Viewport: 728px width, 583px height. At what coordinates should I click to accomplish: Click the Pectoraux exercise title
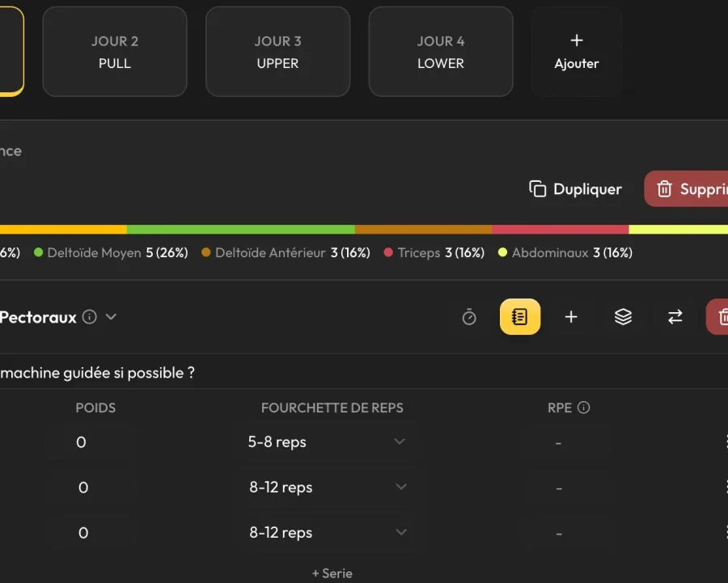coord(38,317)
